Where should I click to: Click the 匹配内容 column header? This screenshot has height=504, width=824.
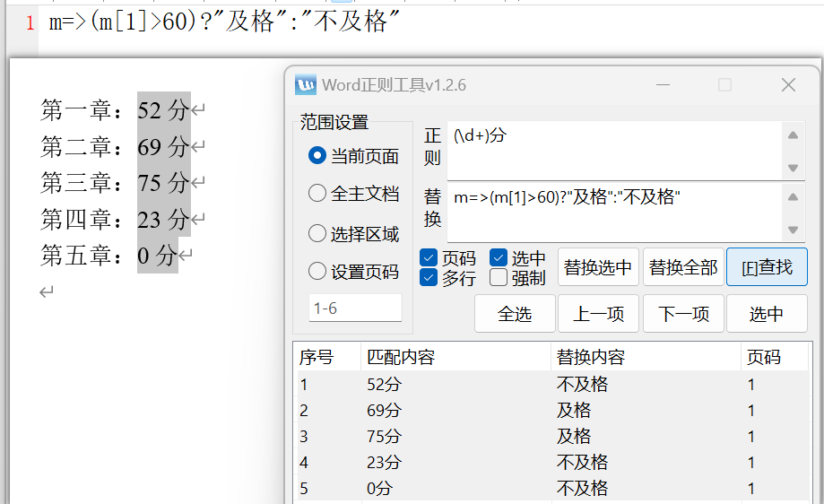(x=455, y=357)
